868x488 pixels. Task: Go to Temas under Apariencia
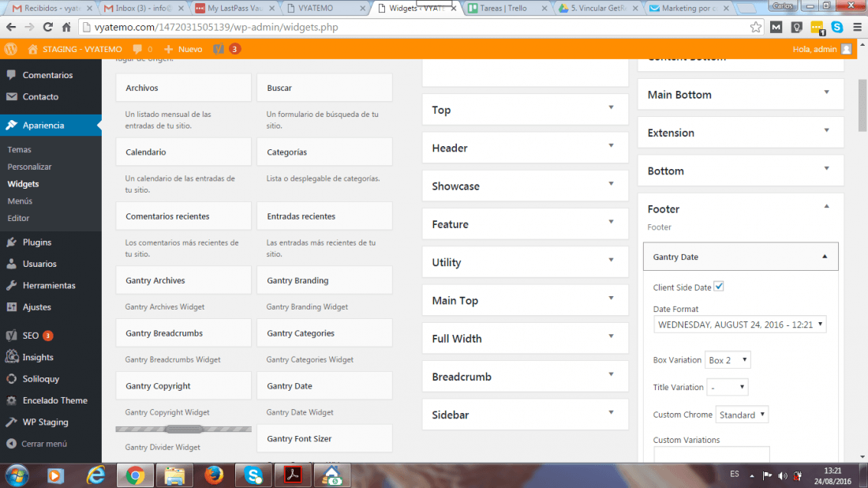[x=20, y=149]
